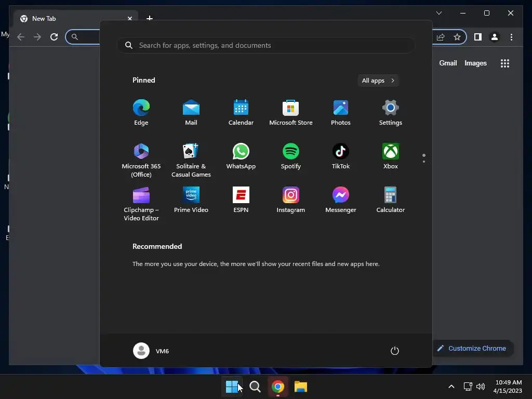Viewport: 532px width, 399px height.
Task: Open the TikTok app
Action: point(341,156)
